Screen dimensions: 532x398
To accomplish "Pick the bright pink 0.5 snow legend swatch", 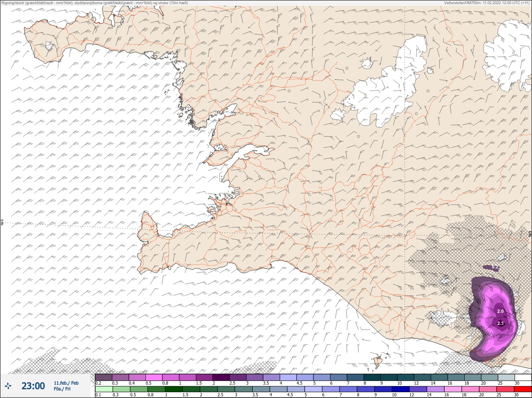I will (154, 378).
